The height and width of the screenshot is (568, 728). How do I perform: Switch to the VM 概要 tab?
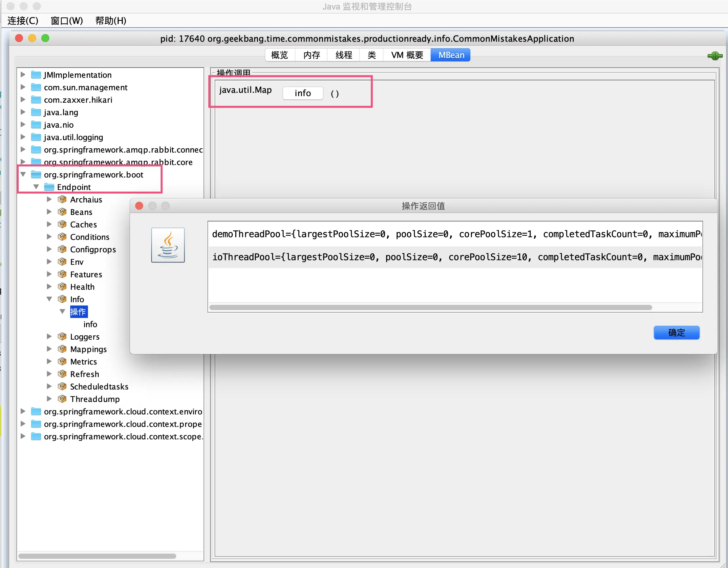tap(407, 55)
